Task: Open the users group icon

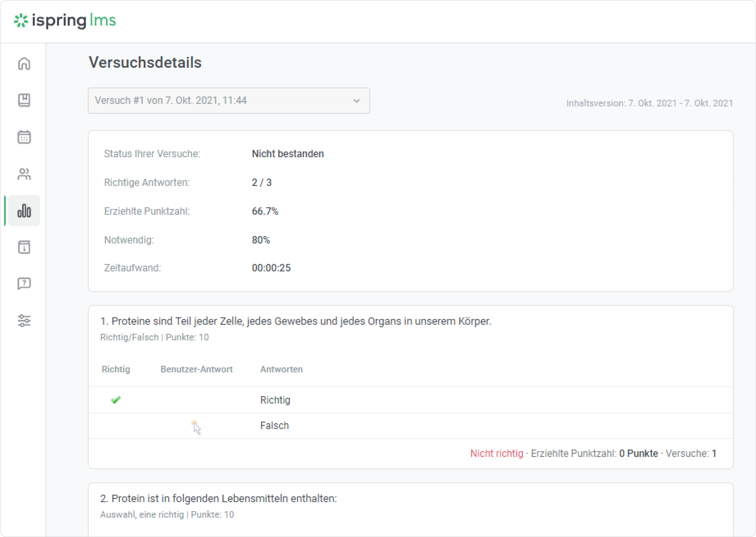Action: (24, 174)
